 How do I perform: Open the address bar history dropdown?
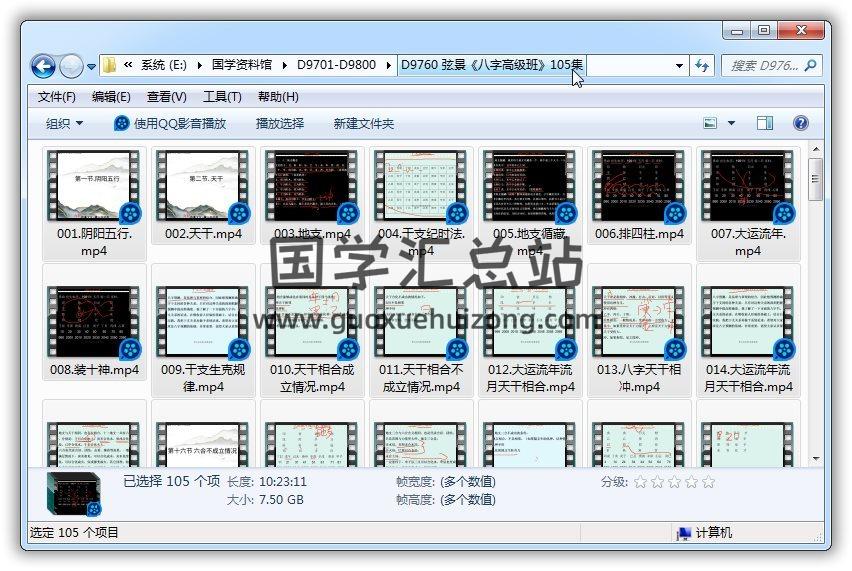coord(679,66)
